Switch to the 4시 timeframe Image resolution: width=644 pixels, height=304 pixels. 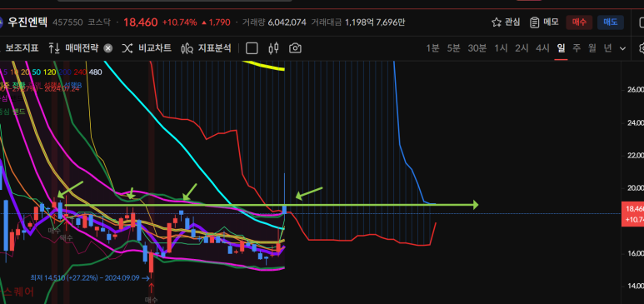(x=542, y=48)
